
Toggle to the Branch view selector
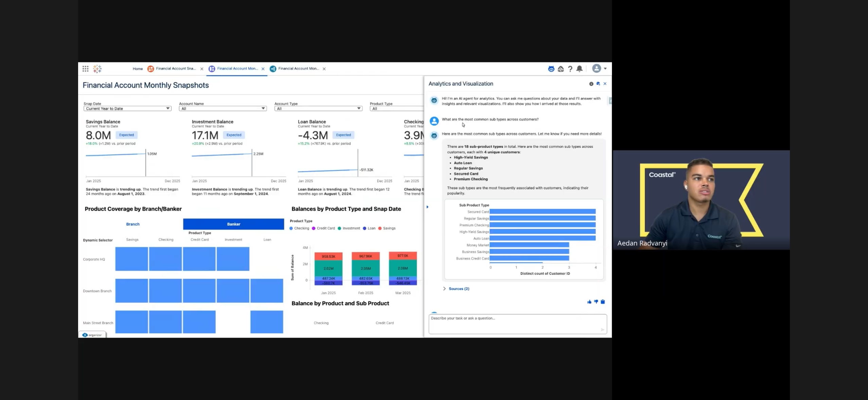[133, 224]
